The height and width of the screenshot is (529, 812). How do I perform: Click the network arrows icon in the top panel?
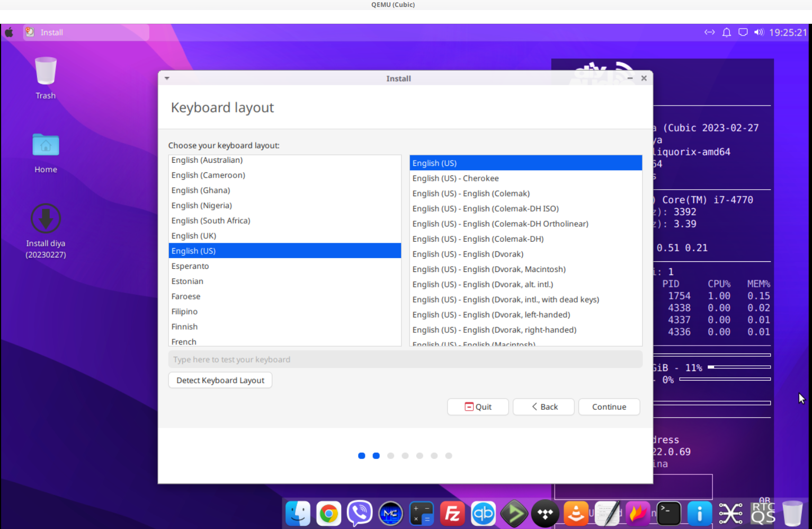pyautogui.click(x=709, y=32)
